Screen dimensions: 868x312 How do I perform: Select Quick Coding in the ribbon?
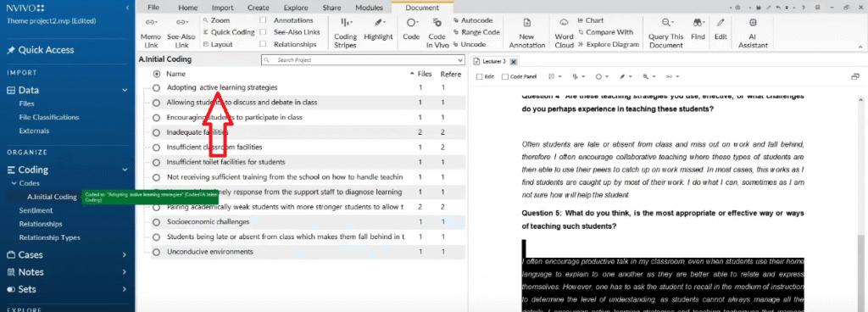coord(229,32)
